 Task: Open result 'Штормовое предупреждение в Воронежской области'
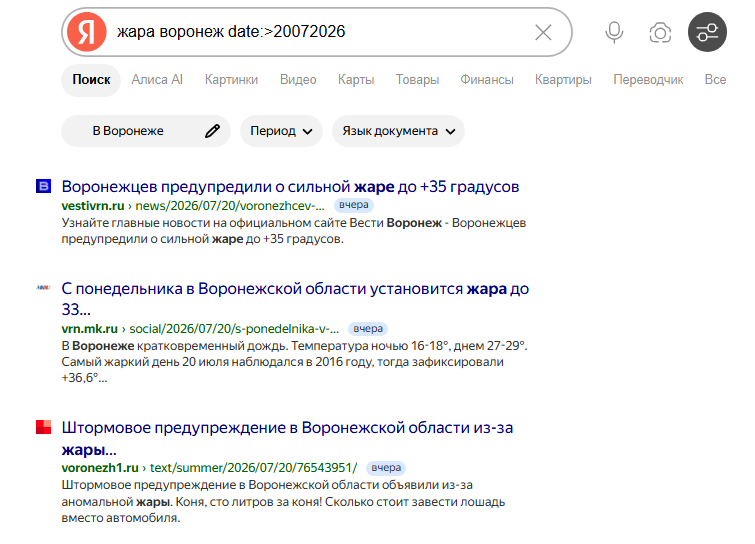tap(287, 438)
